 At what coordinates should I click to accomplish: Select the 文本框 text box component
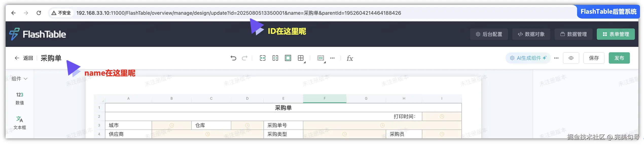coord(20,123)
